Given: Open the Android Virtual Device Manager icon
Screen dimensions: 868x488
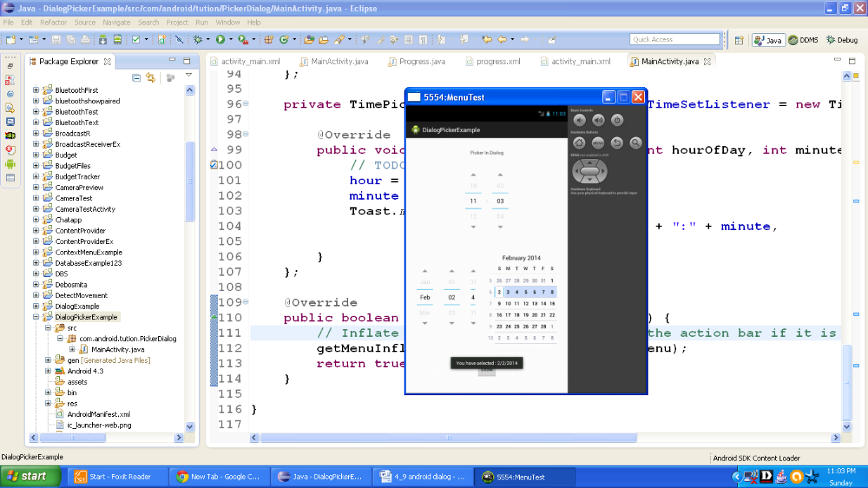Looking at the screenshot, I should 117,39.
